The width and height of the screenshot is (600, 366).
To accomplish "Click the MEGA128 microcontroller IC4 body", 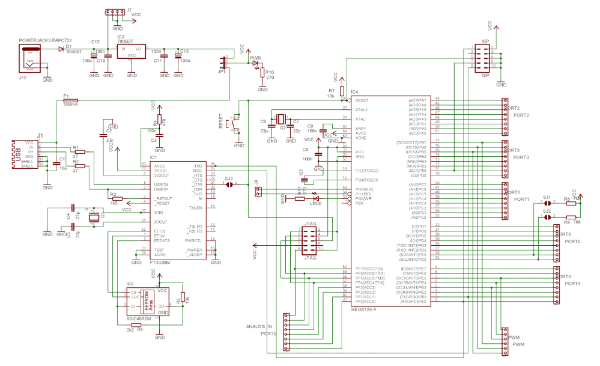I will (x=391, y=201).
